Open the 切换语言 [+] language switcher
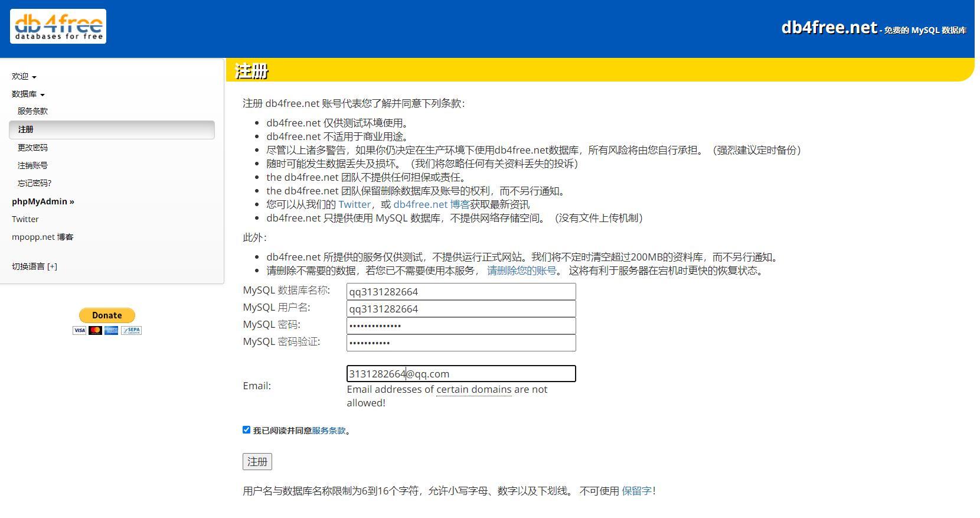Viewport: 980px width, 518px height. [x=34, y=266]
